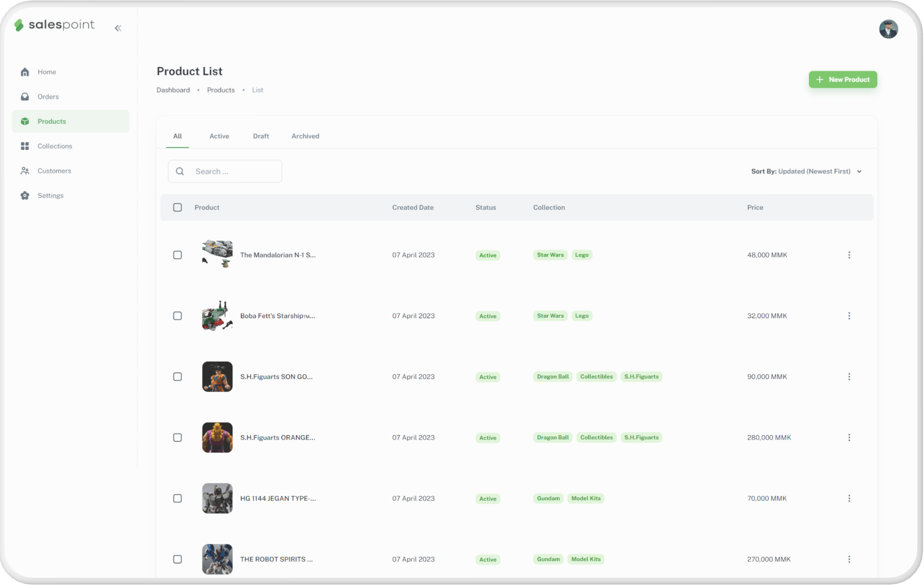This screenshot has height=585, width=924.
Task: Click Dragon Ball tag on SON GO row
Action: pyautogui.click(x=553, y=377)
